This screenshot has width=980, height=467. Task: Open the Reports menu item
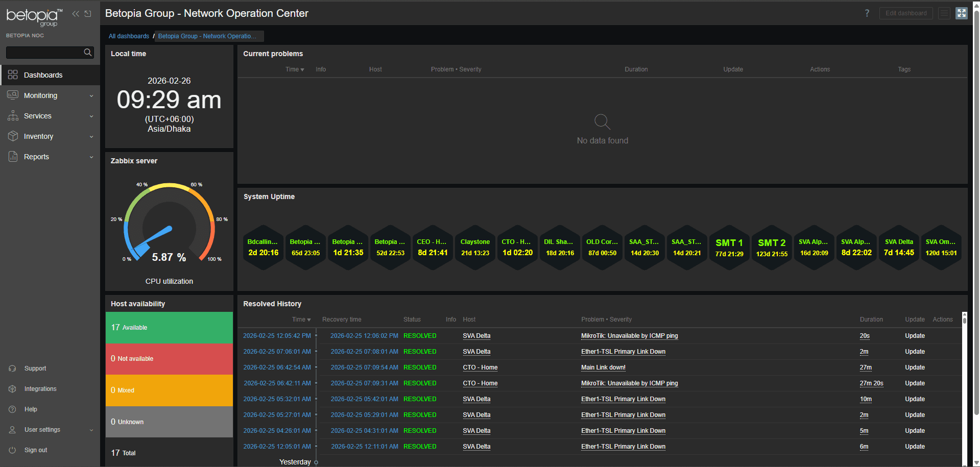click(x=50, y=157)
